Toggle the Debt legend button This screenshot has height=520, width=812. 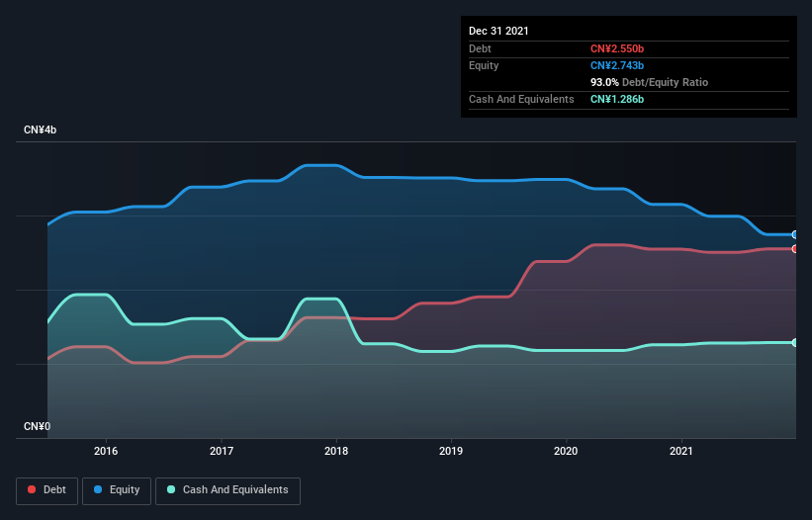click(x=47, y=490)
